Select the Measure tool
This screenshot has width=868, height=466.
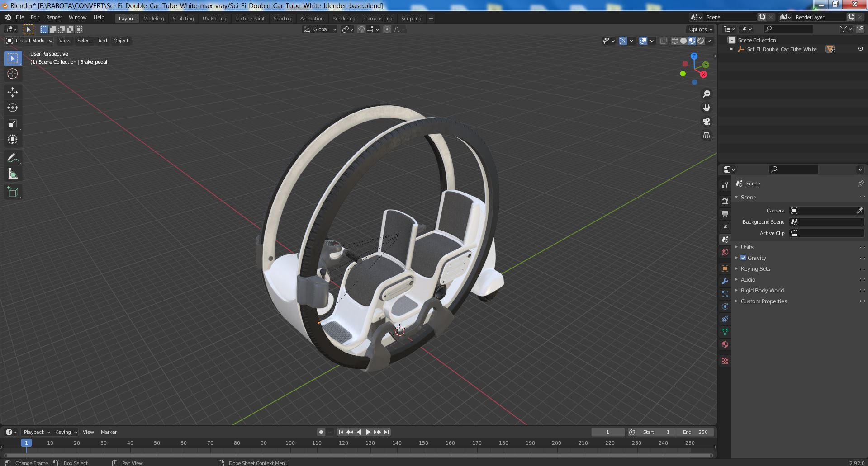13,174
